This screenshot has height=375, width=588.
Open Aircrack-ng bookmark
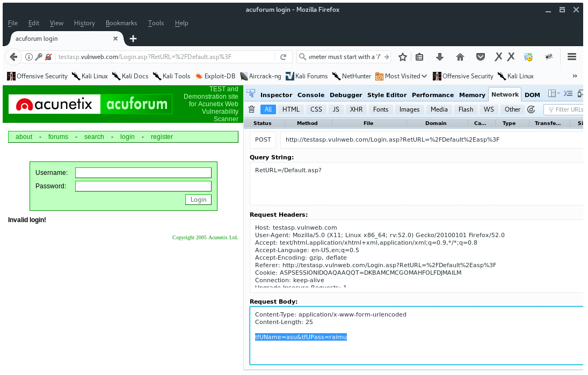click(260, 76)
